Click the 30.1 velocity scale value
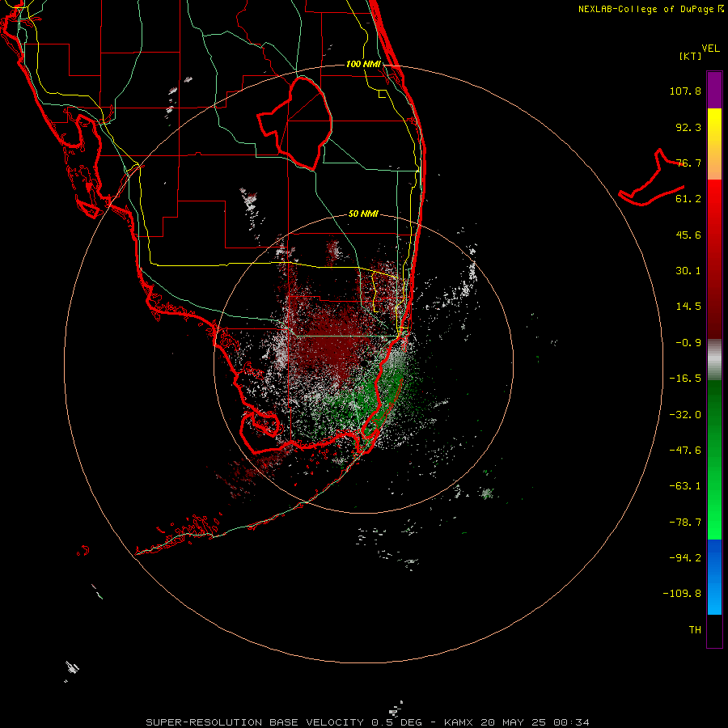This screenshot has width=728, height=728. click(688, 271)
